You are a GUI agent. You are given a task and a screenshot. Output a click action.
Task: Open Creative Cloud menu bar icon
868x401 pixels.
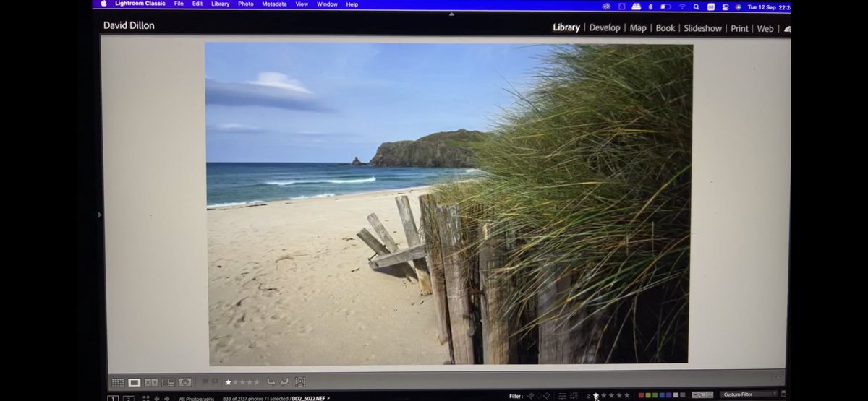(x=606, y=7)
